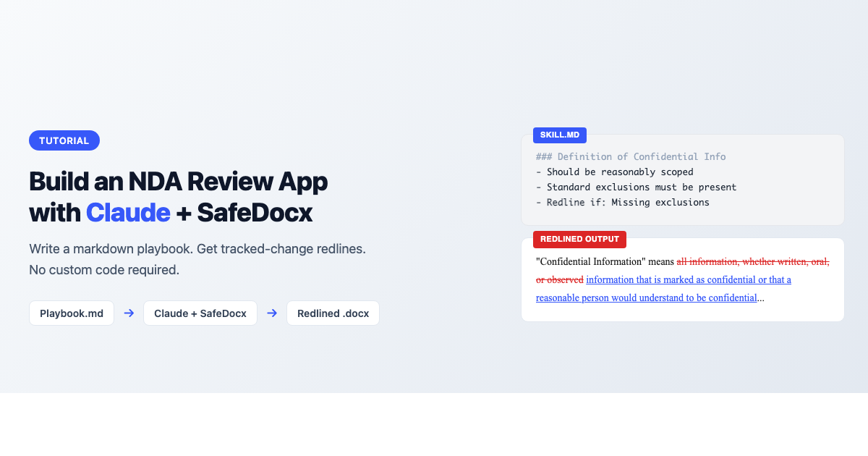Collapse the SKILL.MD playbook panel
The height and width of the screenshot is (456, 868).
point(682,180)
